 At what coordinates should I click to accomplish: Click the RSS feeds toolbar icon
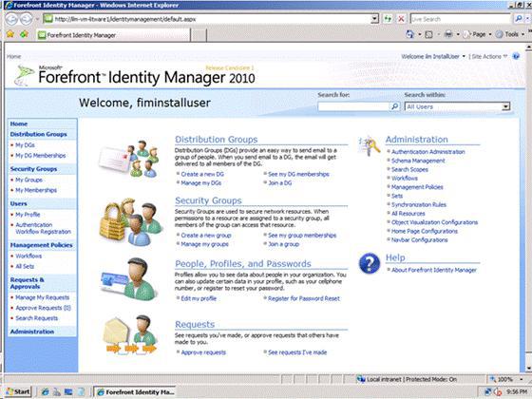tap(428, 34)
